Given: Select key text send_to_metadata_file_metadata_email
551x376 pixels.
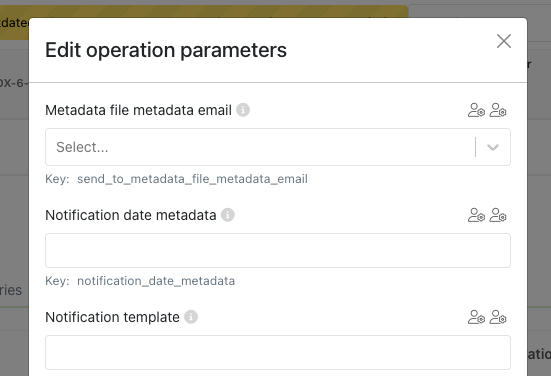Looking at the screenshot, I should pyautogui.click(x=192, y=179).
